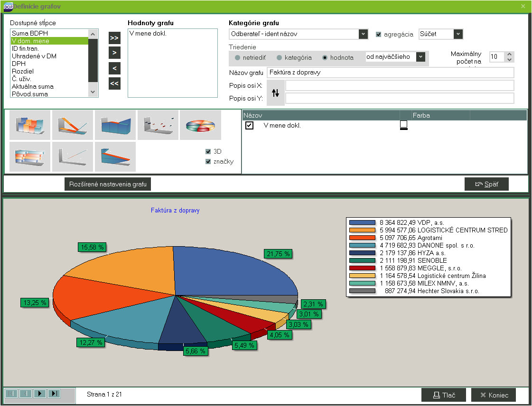Screen dimensions: 532x406
Task: Switch to the pie chart type
Action: click(x=200, y=125)
